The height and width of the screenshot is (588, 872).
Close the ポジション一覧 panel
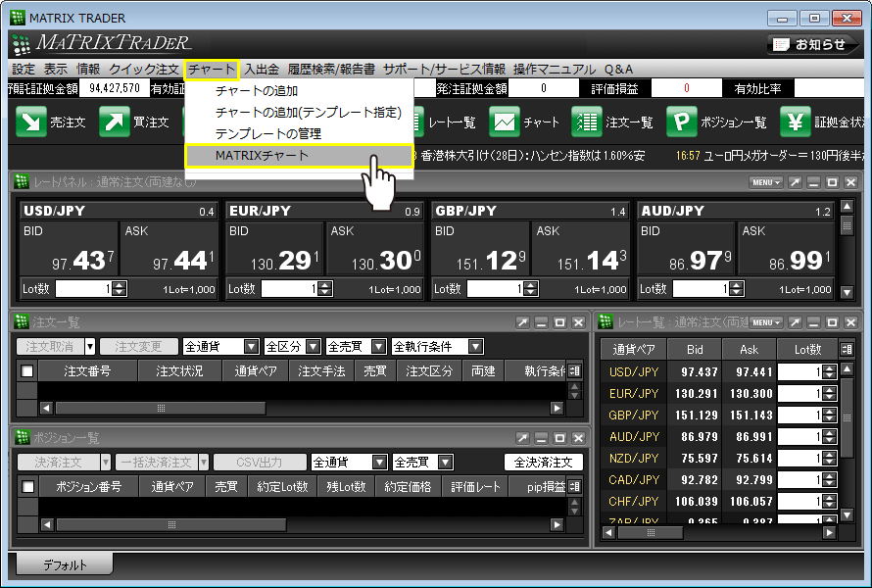[578, 438]
